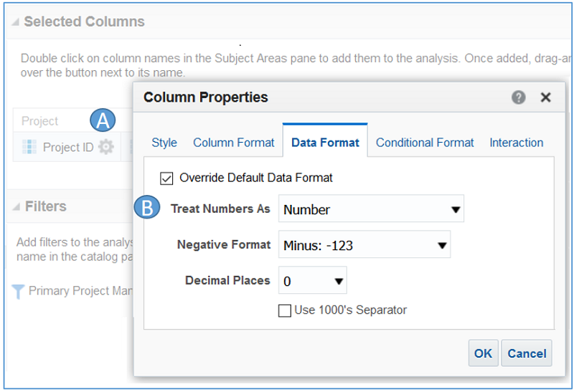Image resolution: width=574 pixels, height=392 pixels.
Task: Go to the Interaction tab
Action: [516, 143]
